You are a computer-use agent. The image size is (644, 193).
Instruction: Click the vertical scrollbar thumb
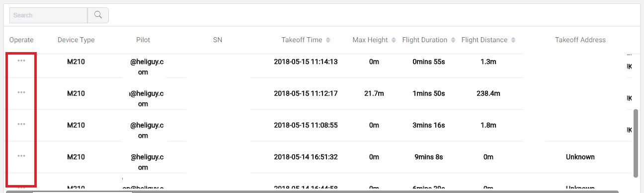click(x=637, y=143)
